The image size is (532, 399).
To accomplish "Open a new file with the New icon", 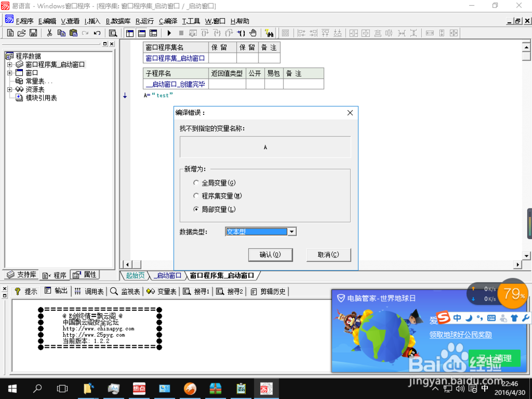I will pos(10,33).
